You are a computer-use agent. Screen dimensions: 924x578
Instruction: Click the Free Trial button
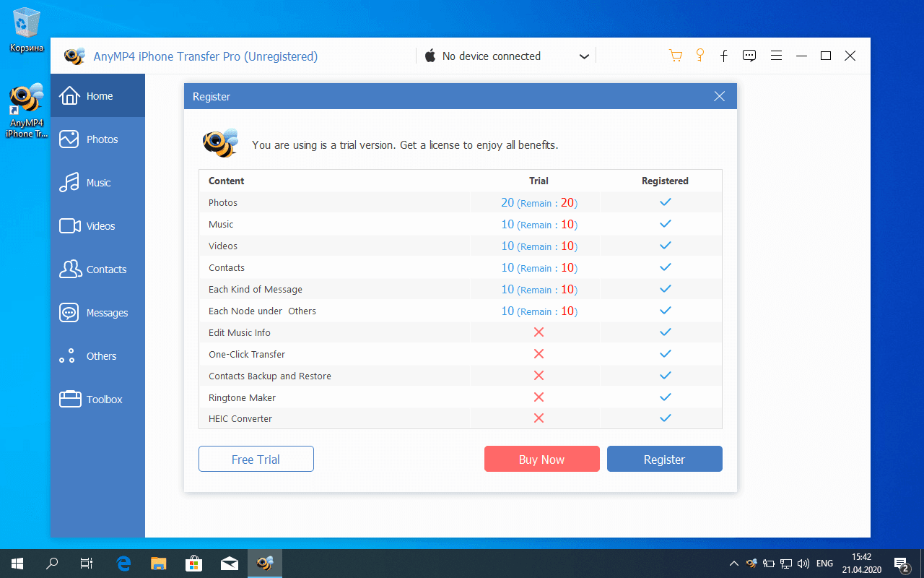tap(256, 459)
